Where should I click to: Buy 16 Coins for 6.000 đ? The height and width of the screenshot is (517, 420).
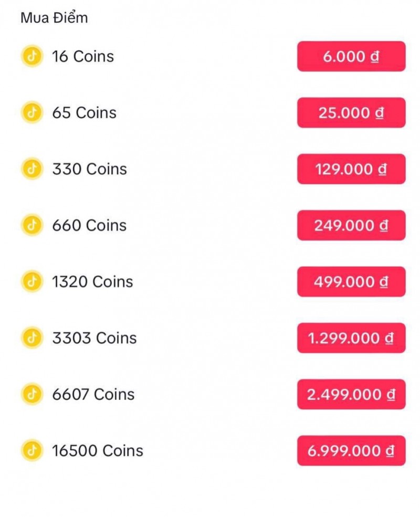click(351, 56)
